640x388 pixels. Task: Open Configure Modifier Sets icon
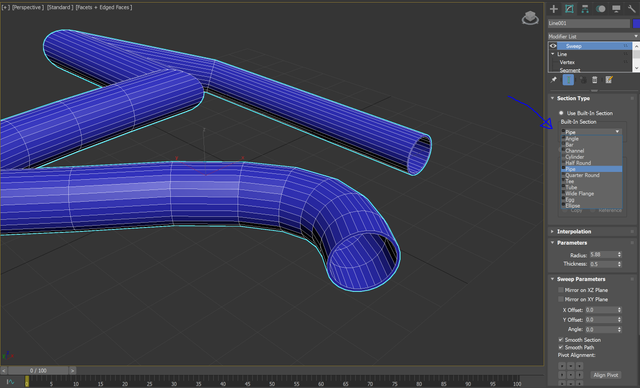click(609, 80)
